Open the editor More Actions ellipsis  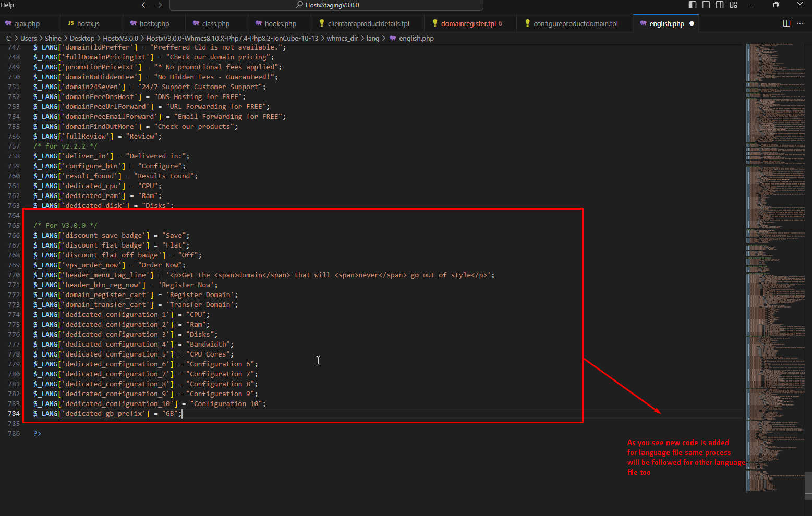(x=800, y=23)
